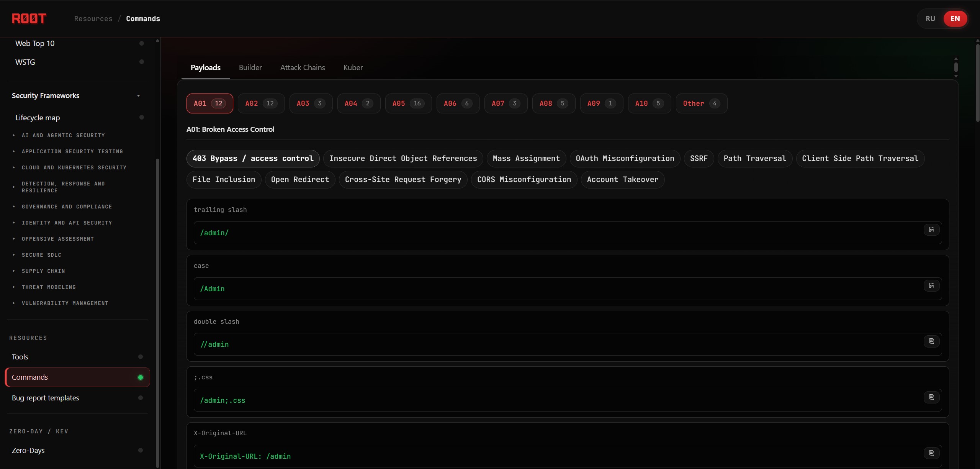This screenshot has height=469, width=980.
Task: Select Client Side Path Traversal chip
Action: tap(860, 159)
